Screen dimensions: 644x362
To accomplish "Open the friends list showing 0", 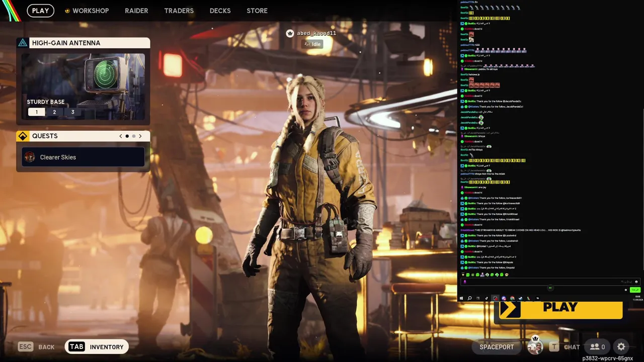I will pos(598,347).
